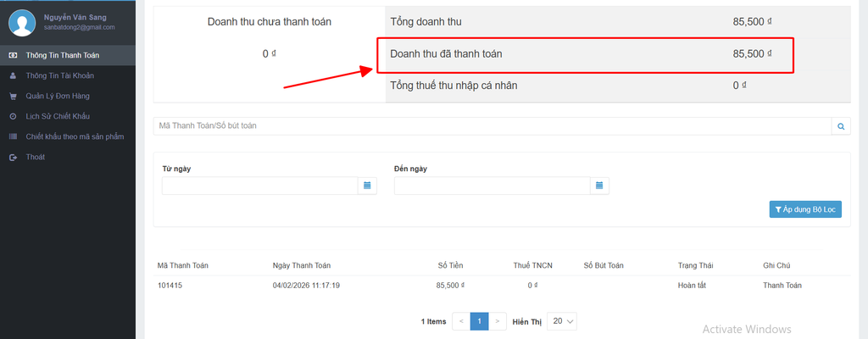Open the Đến ngày calendar picker
Viewport: 868px width, 339px height.
pos(598,186)
